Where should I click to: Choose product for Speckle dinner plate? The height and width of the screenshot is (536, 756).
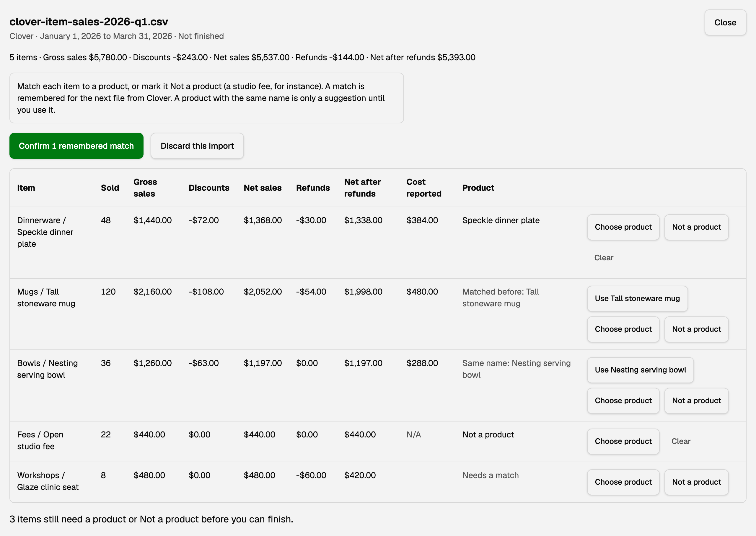(623, 227)
